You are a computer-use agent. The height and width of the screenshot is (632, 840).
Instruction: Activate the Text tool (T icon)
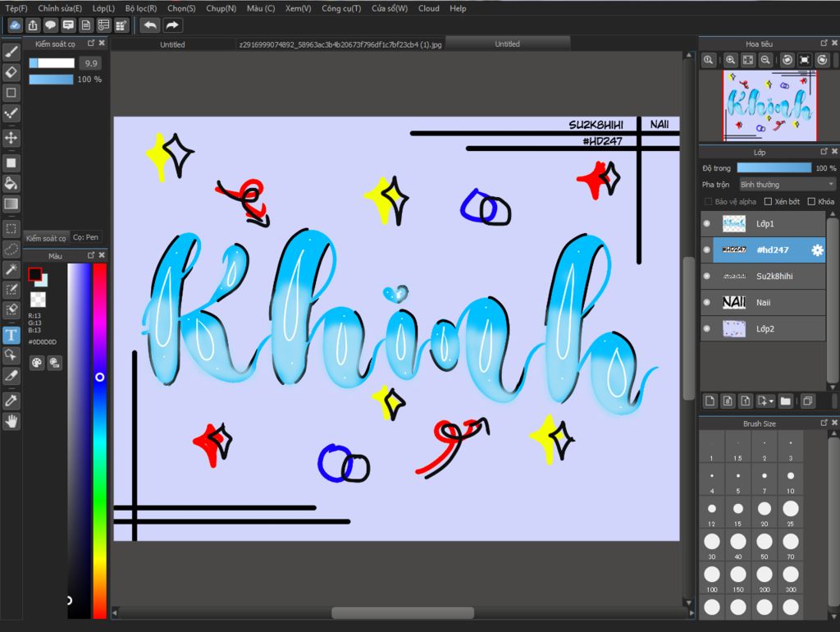(x=11, y=336)
